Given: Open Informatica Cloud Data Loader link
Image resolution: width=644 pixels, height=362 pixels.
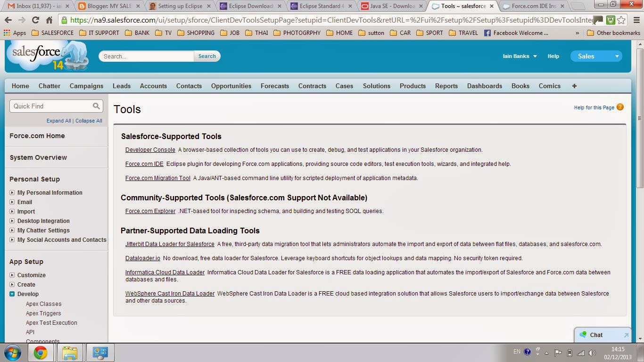Looking at the screenshot, I should pos(165,272).
